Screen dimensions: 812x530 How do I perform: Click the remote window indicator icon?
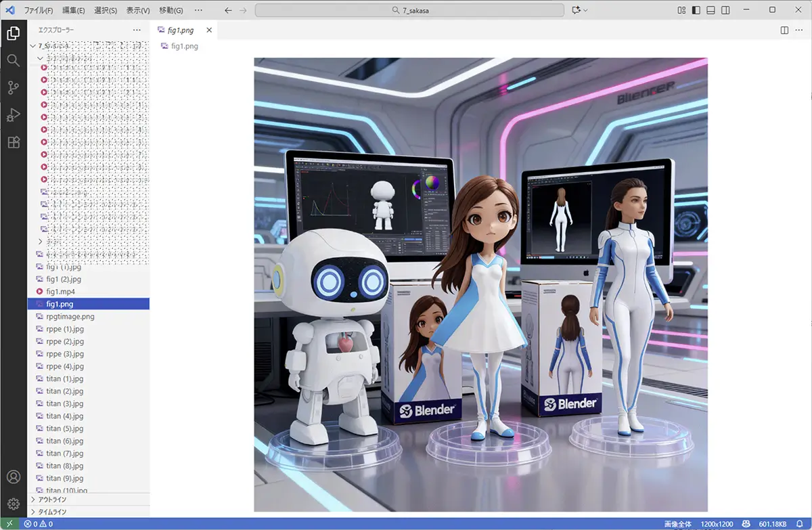[9, 524]
